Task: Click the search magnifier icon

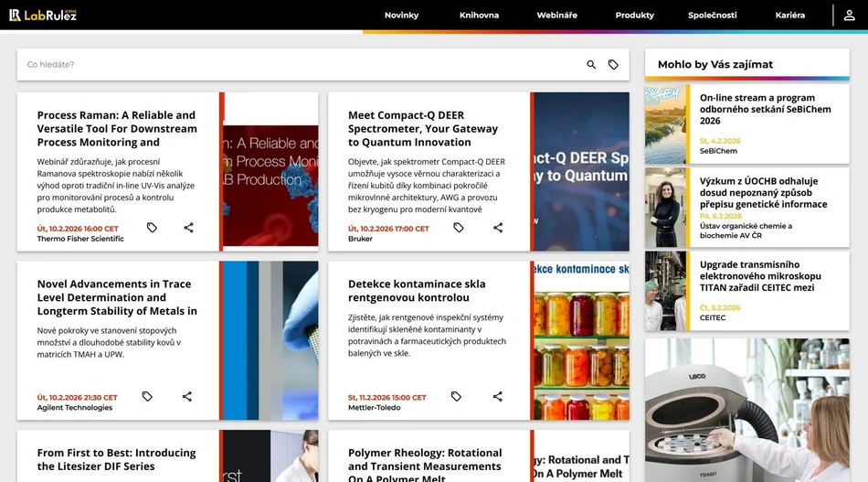Action: [591, 65]
